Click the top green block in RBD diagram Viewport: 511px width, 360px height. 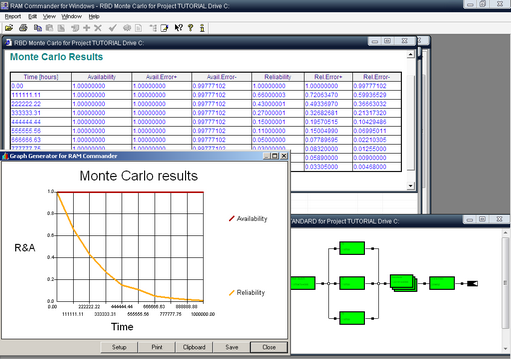[x=352, y=248]
